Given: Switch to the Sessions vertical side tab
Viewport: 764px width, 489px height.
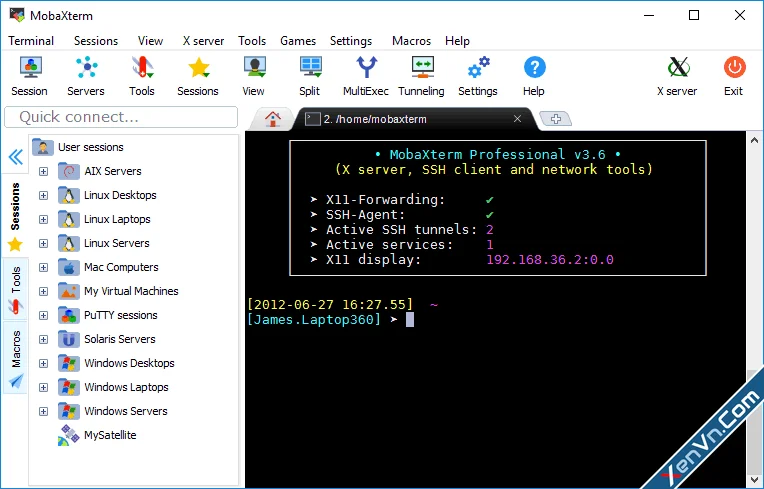Looking at the screenshot, I should coord(15,217).
